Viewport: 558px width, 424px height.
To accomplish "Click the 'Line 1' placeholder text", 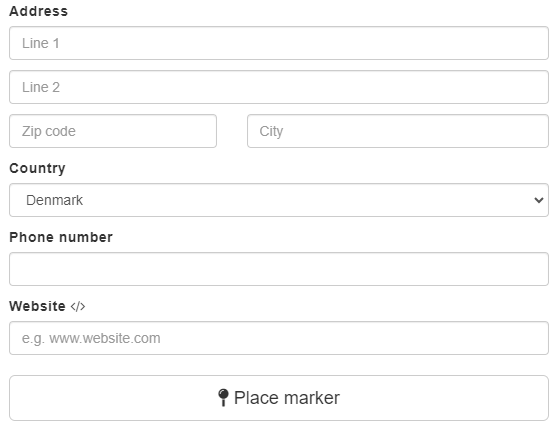I will (41, 43).
